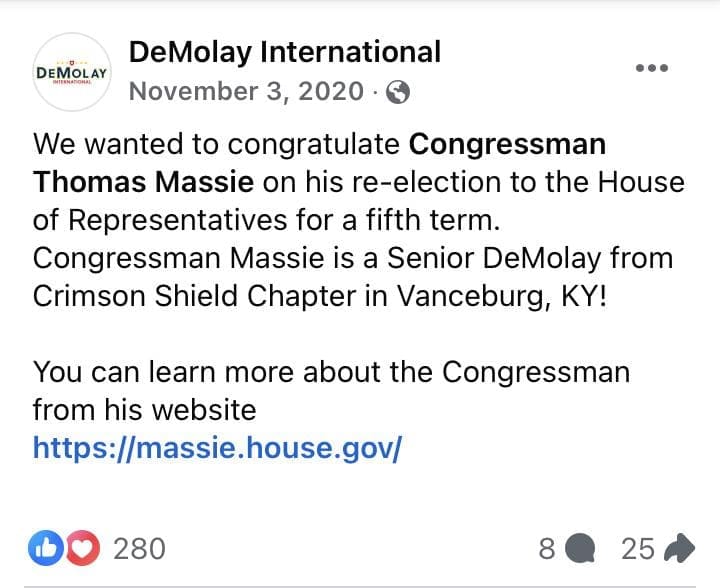Open the DeMolay International page name
This screenshot has width=720, height=588.
285,51
